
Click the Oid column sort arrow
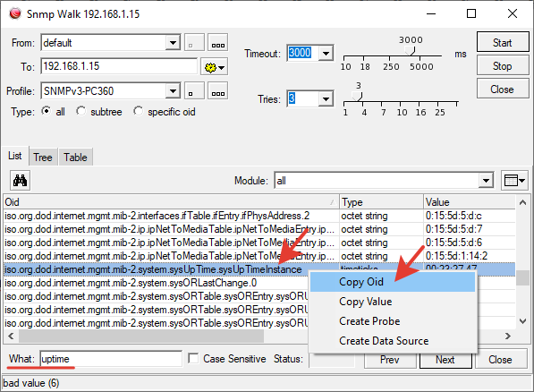tap(333, 202)
